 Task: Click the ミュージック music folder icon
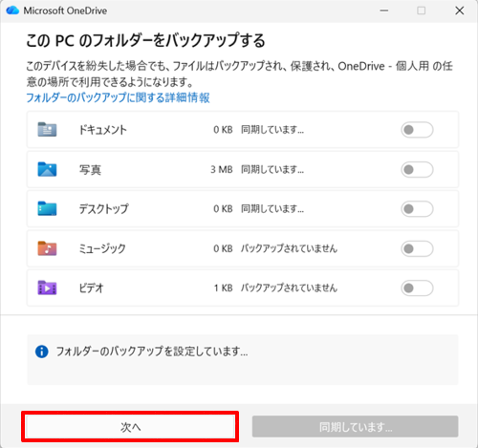tap(47, 248)
